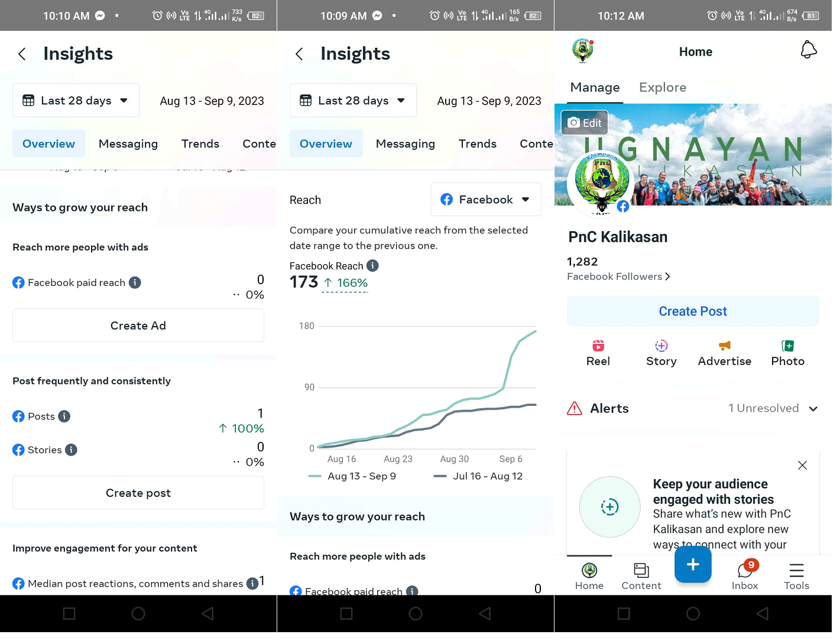This screenshot has height=641, width=840.
Task: Tap Android home button under left screen
Action: tap(138, 614)
